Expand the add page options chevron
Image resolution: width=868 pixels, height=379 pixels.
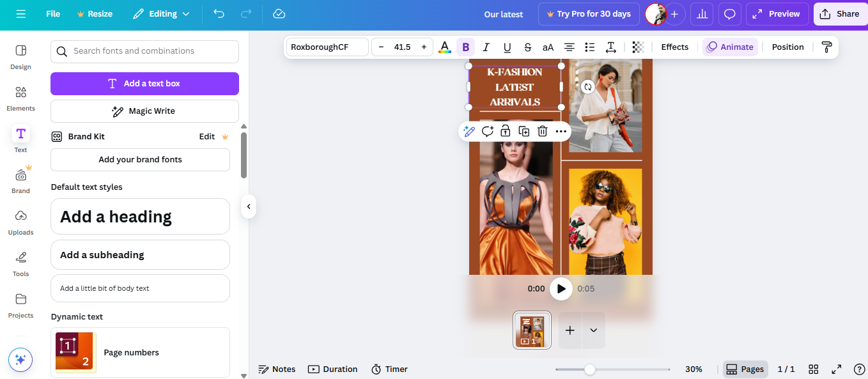tap(593, 330)
